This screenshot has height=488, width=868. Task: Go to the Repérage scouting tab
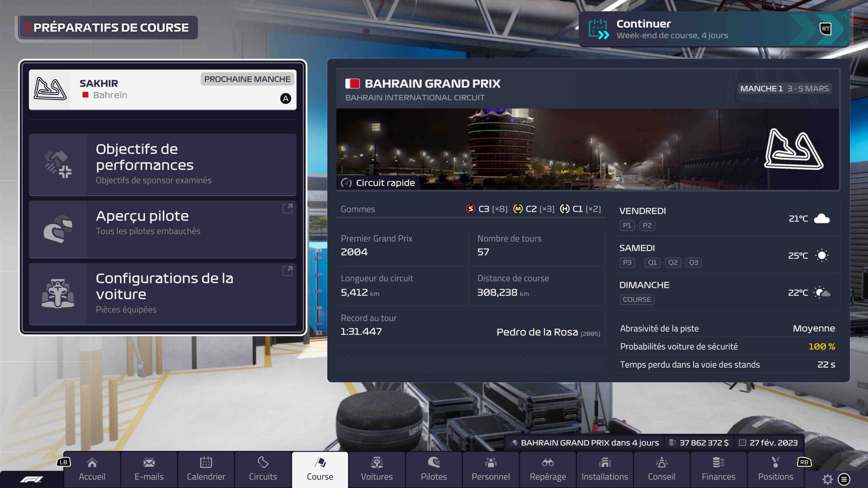tap(548, 469)
